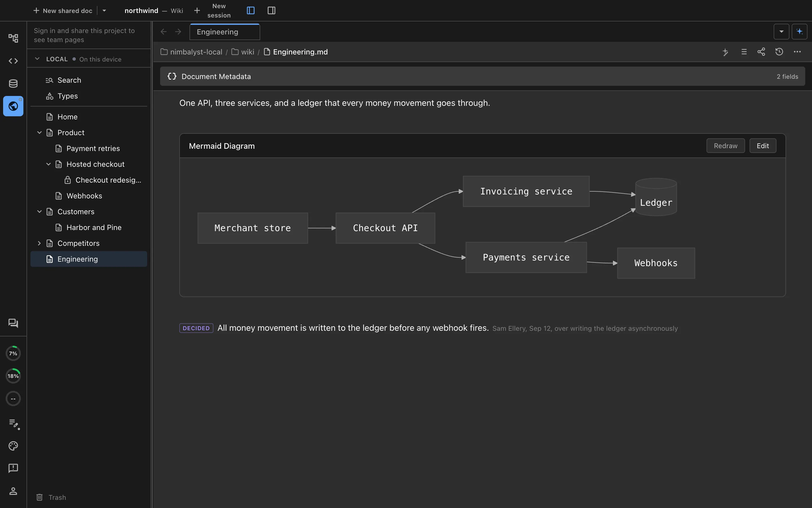Open the Payment retries page
The width and height of the screenshot is (812, 508).
tap(89, 148)
